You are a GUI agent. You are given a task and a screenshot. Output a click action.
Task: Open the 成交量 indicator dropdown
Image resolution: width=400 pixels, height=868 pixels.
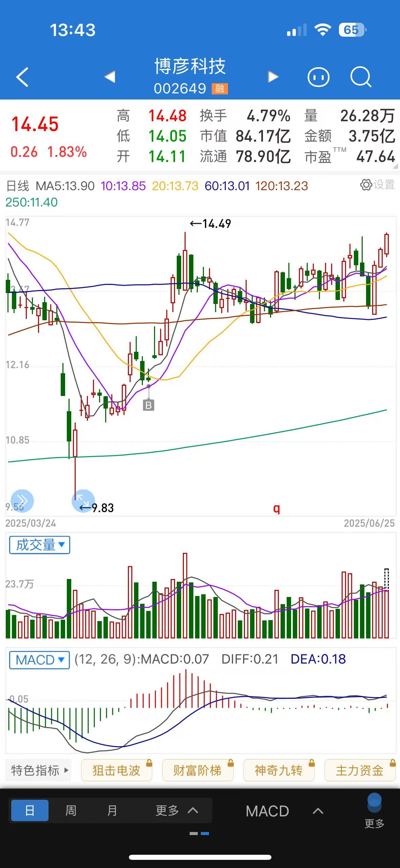(40, 545)
